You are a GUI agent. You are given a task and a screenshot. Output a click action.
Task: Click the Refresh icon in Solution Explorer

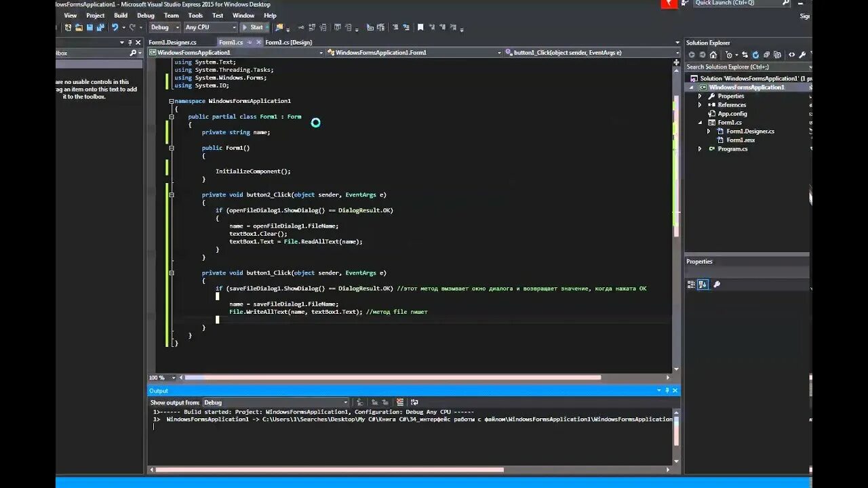pos(756,55)
